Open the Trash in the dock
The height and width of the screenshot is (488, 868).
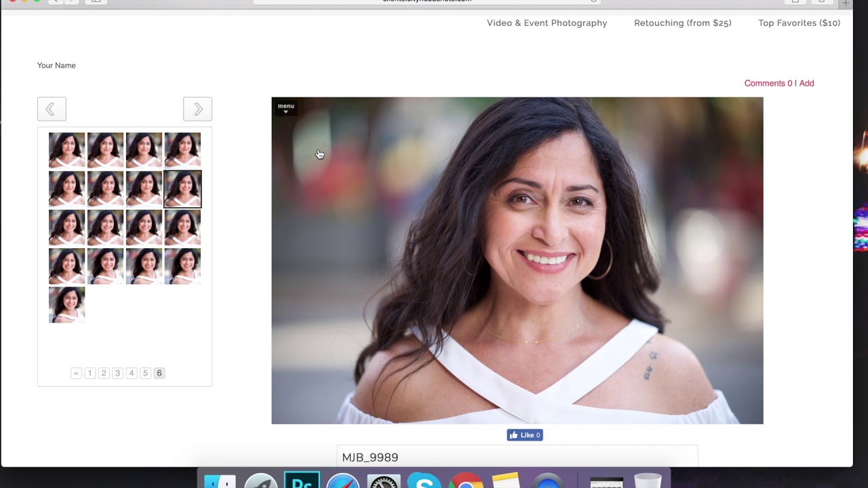point(648,480)
